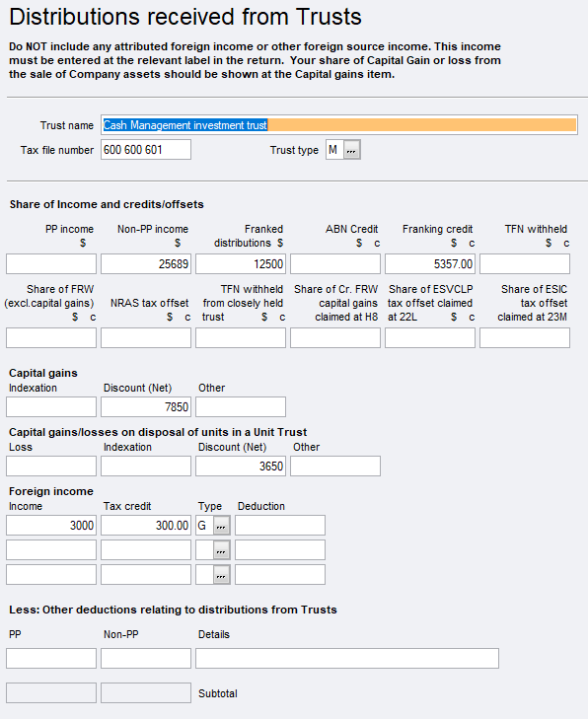Click the Non-PP other deductions field

(146, 658)
